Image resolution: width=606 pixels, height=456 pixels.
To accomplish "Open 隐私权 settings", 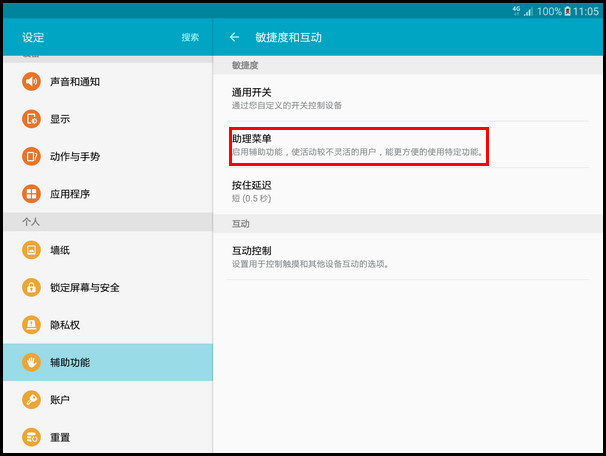I will (108, 325).
